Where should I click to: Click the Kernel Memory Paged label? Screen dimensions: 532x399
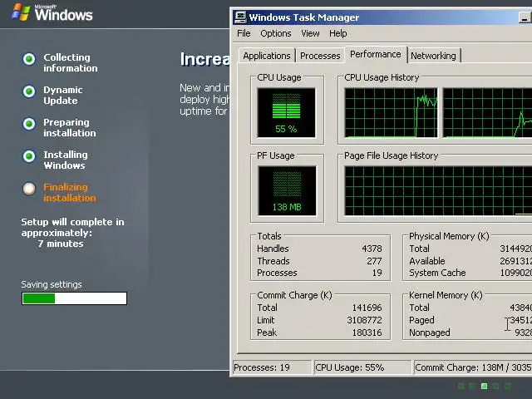coord(421,320)
